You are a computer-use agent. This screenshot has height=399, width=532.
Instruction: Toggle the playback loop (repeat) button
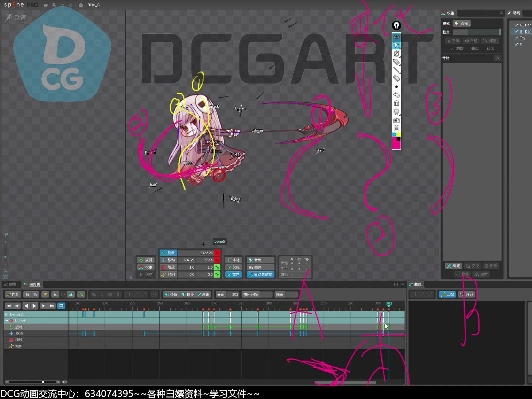point(61,306)
